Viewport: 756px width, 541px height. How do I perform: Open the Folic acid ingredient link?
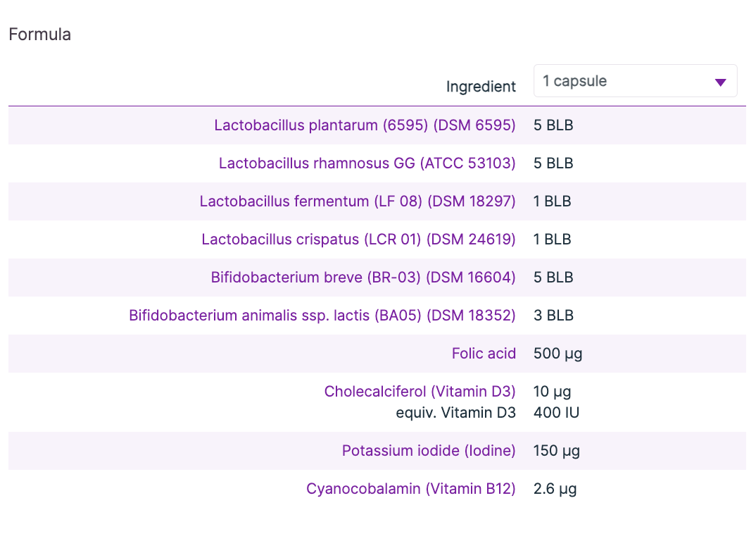[x=484, y=354]
